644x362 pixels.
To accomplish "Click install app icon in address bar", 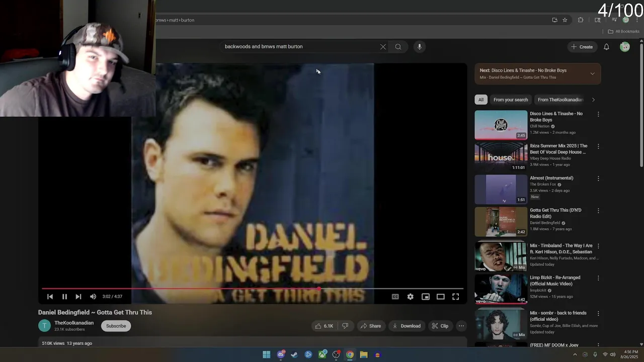I will point(554,20).
